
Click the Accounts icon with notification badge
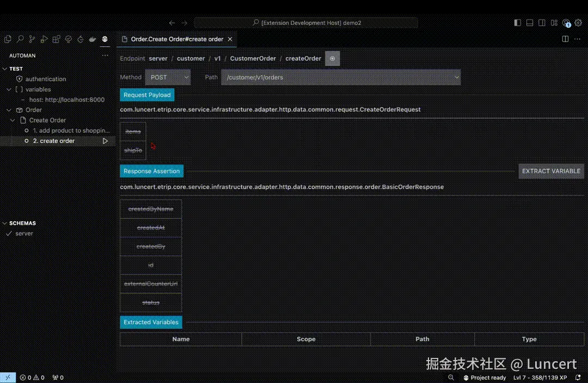click(x=566, y=23)
